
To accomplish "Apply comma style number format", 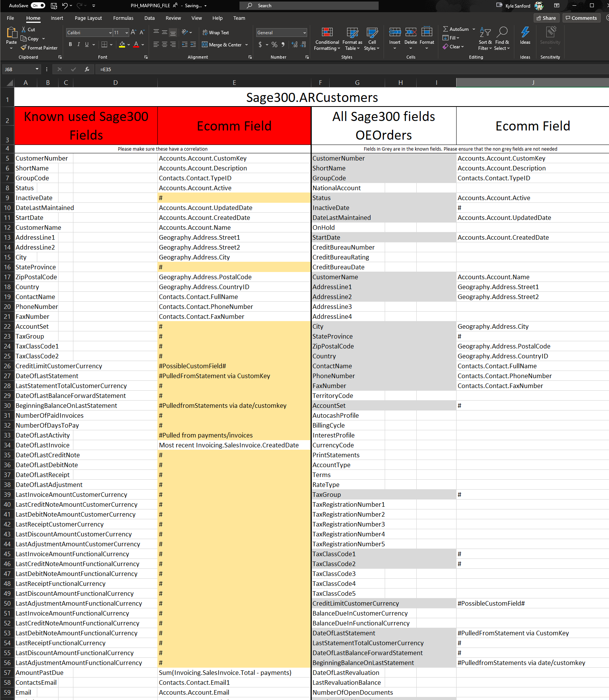I will point(283,45).
